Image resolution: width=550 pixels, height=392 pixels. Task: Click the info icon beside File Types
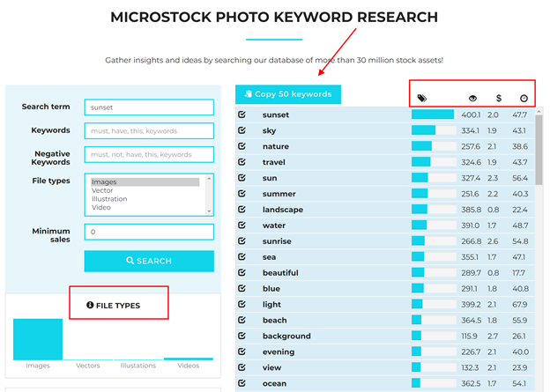(x=90, y=306)
